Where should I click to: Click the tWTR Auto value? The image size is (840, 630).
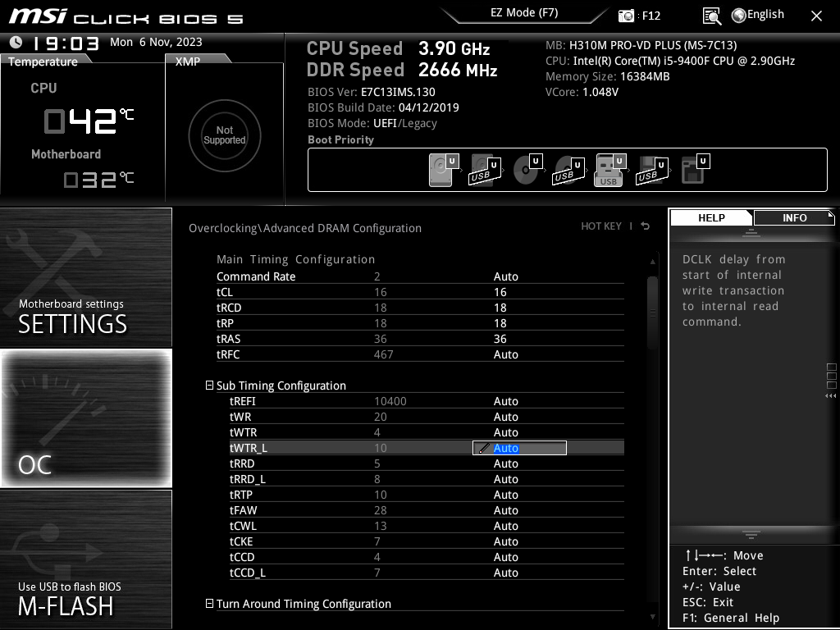[505, 432]
